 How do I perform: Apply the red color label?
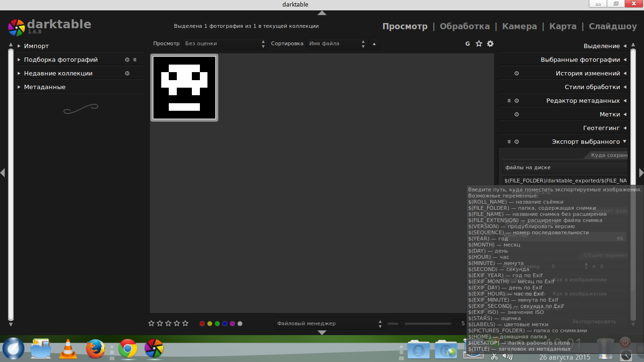tap(202, 324)
